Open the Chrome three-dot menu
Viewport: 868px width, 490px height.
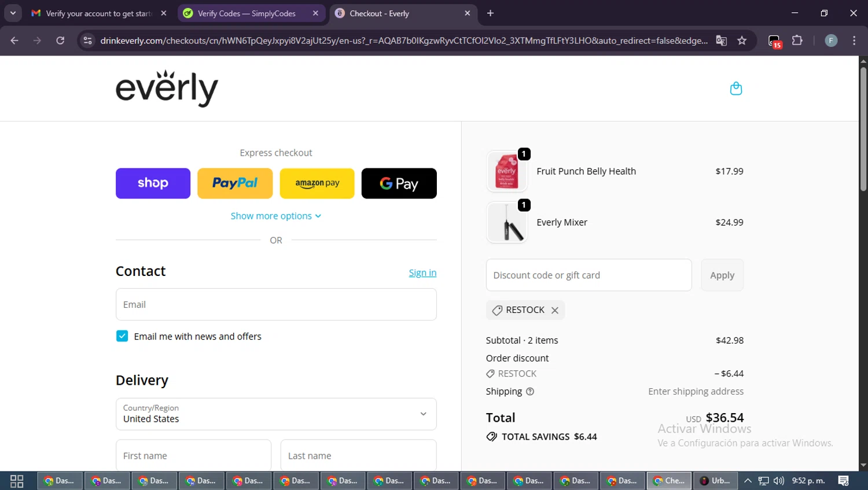pos(854,40)
